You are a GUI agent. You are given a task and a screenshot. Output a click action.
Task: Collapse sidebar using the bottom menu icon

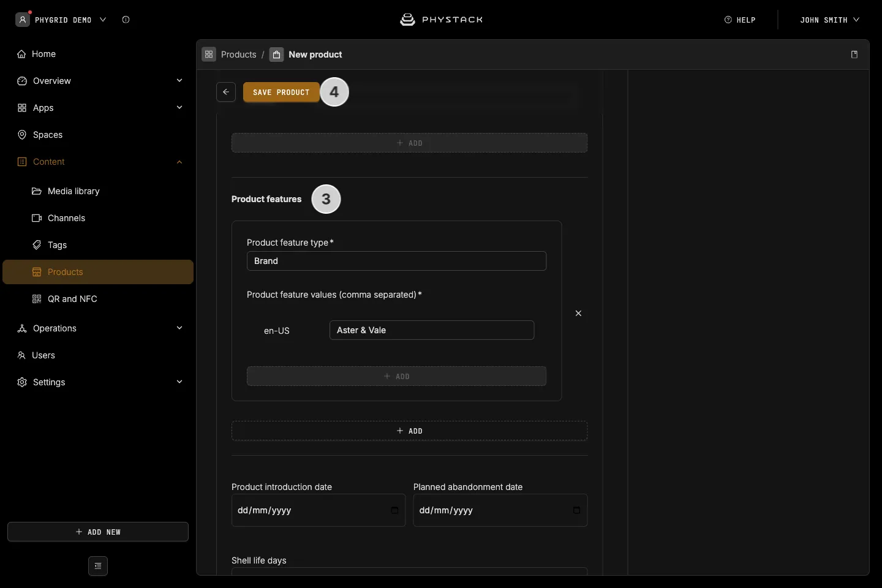pos(98,566)
